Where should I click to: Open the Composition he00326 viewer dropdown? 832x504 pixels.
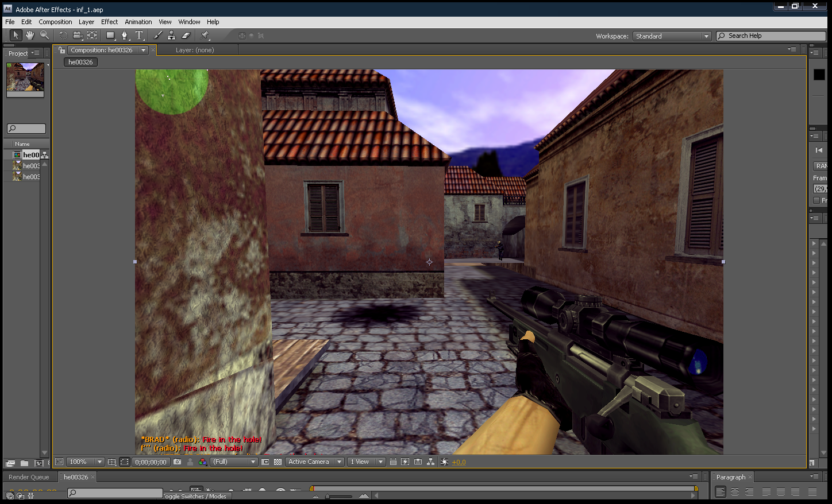[108, 50]
